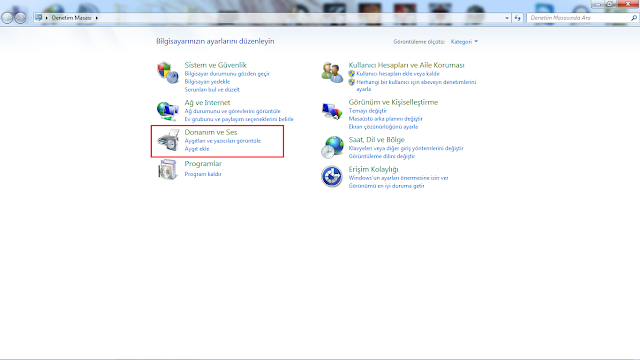Click Bilgisayar durumunu gözden geçir link
640x360 pixels.
coord(227,74)
